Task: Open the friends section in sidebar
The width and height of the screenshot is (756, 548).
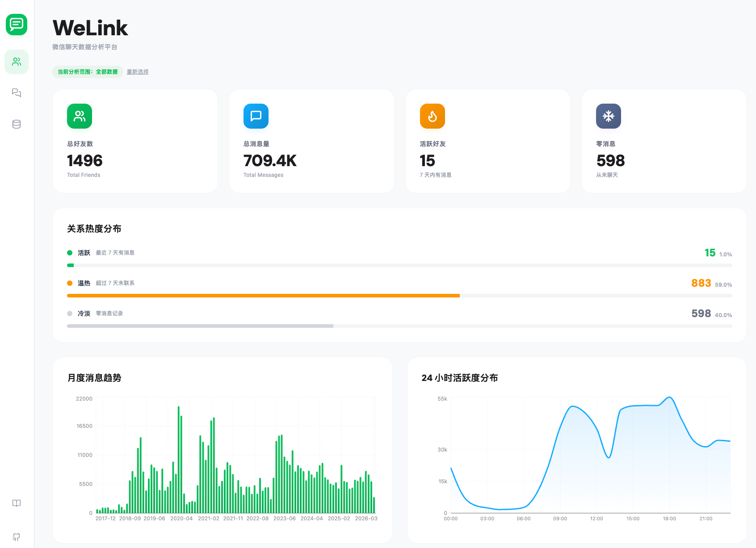Action: point(17,62)
